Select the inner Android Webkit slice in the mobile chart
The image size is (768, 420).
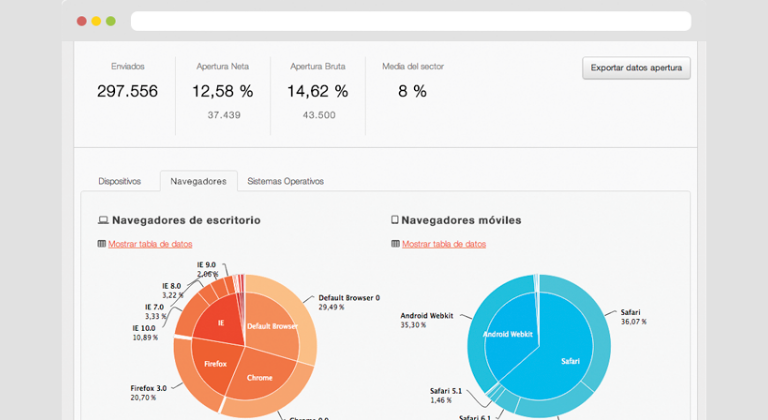tap(510, 335)
